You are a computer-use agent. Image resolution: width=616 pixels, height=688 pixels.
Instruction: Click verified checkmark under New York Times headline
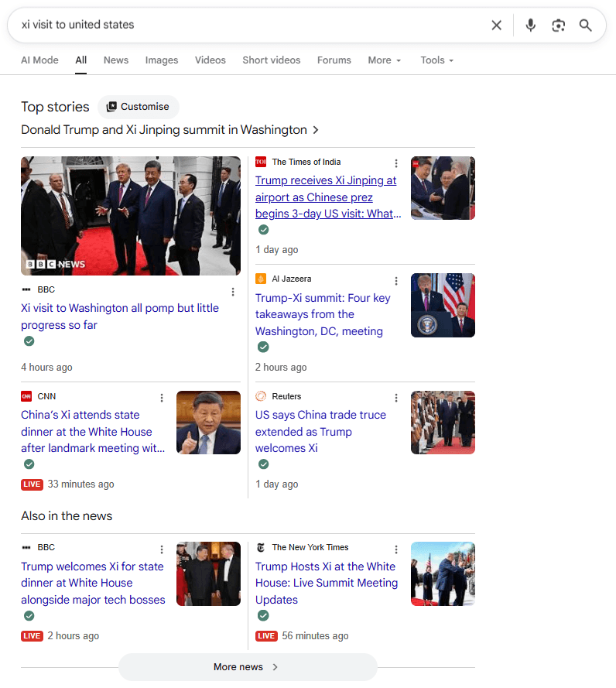coord(263,615)
